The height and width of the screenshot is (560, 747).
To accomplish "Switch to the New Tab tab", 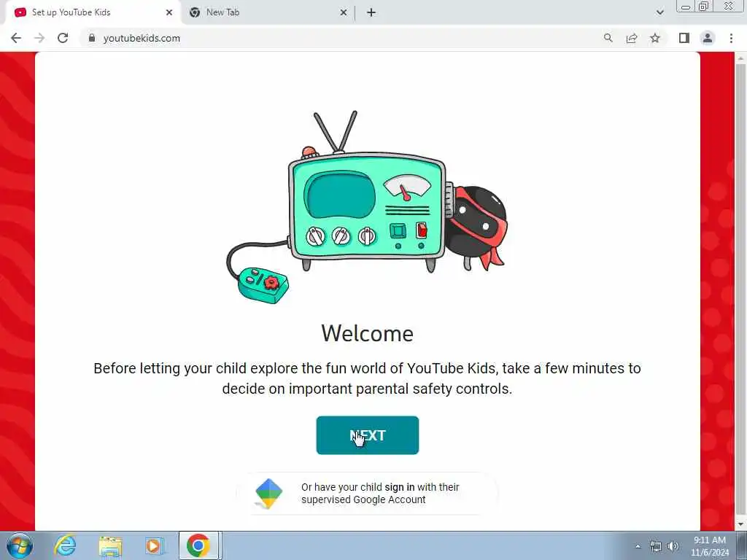I will tap(268, 12).
